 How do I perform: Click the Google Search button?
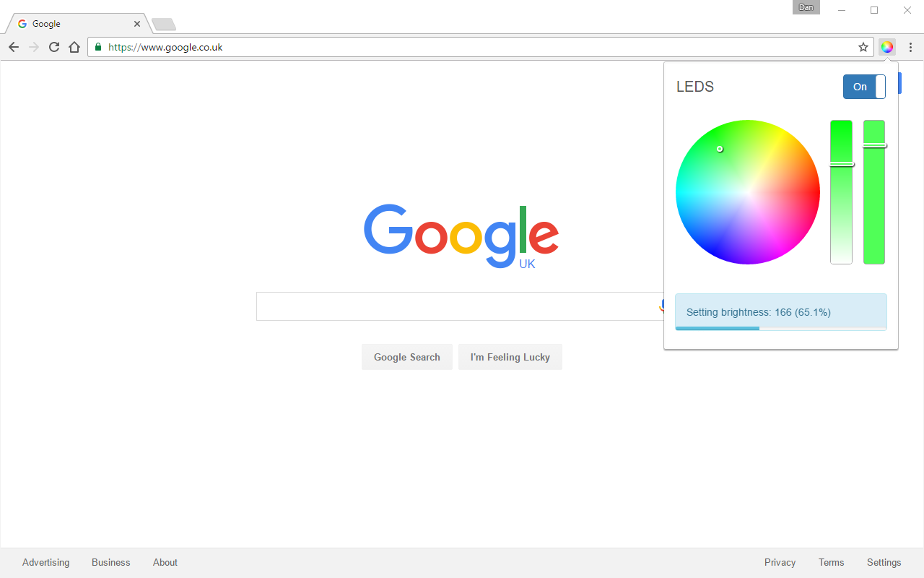[x=407, y=357]
